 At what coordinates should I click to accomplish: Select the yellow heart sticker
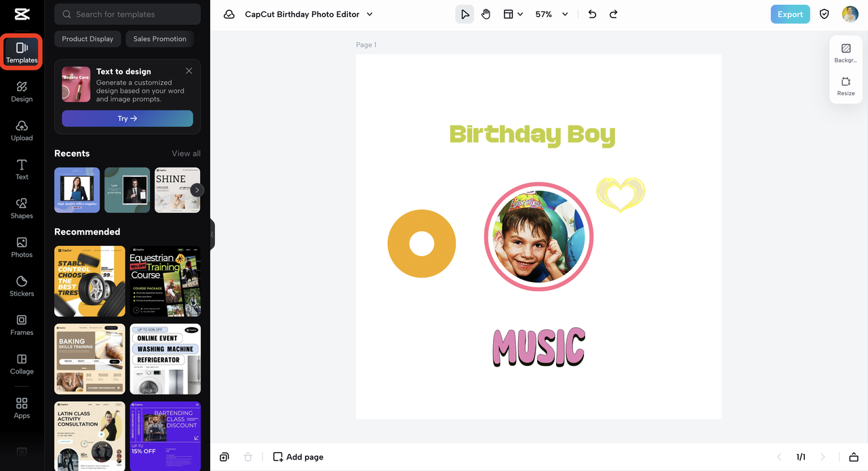[x=620, y=194]
